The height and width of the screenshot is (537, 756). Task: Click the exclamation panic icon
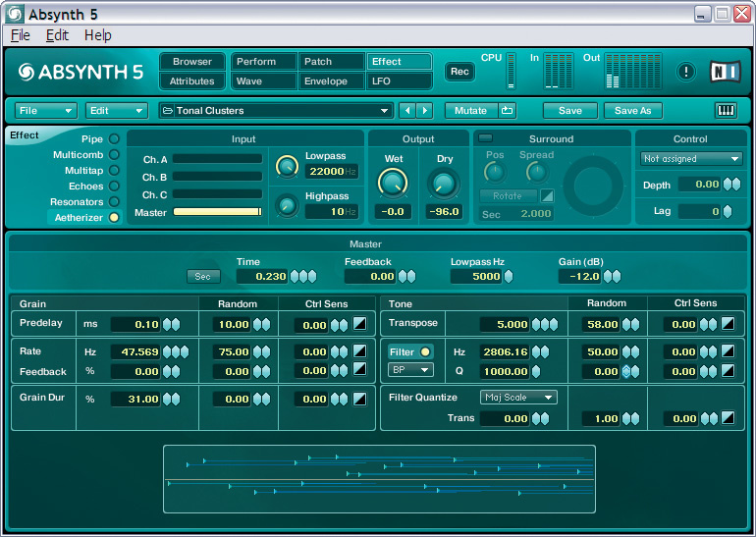[x=686, y=72]
